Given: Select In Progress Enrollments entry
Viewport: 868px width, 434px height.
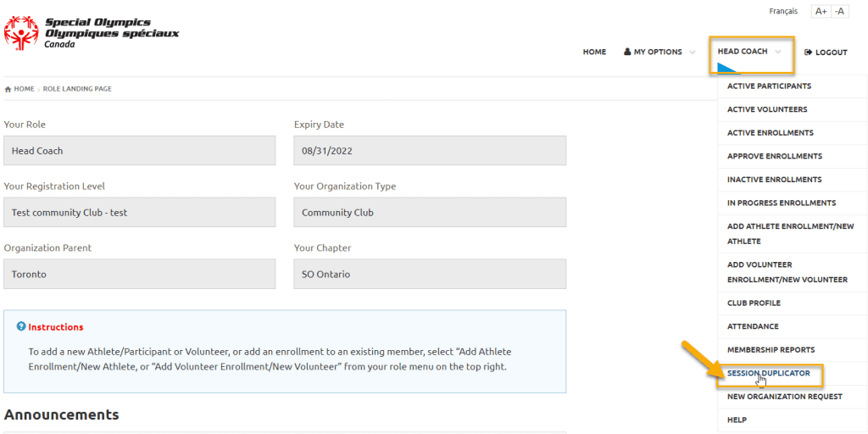Looking at the screenshot, I should [793, 203].
